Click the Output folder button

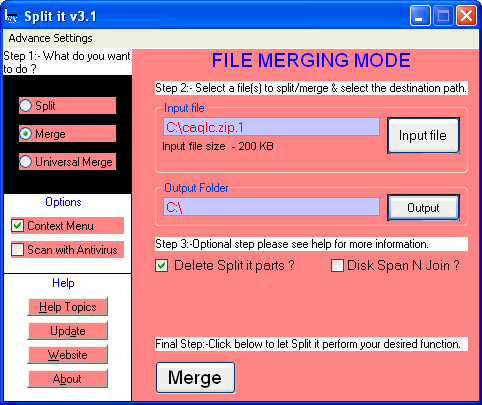click(x=423, y=208)
